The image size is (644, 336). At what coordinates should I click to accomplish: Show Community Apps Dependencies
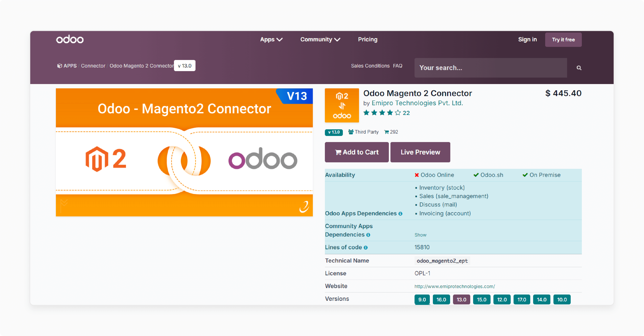(x=420, y=235)
